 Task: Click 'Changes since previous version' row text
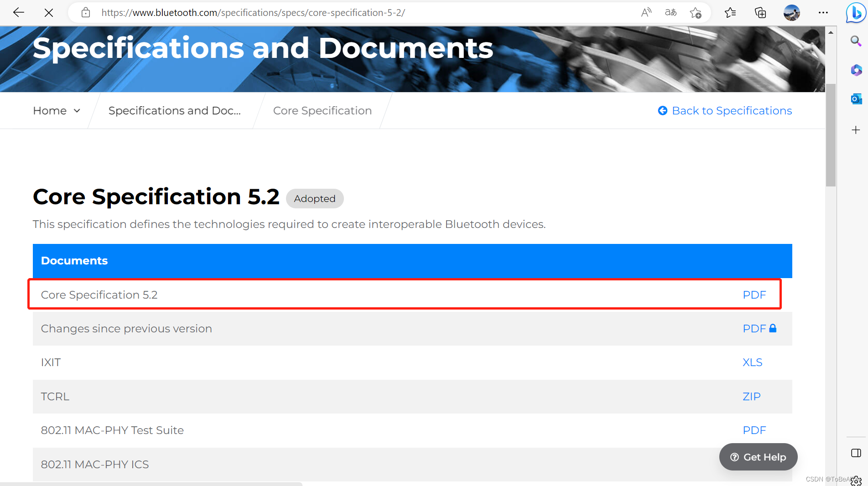pyautogui.click(x=126, y=329)
